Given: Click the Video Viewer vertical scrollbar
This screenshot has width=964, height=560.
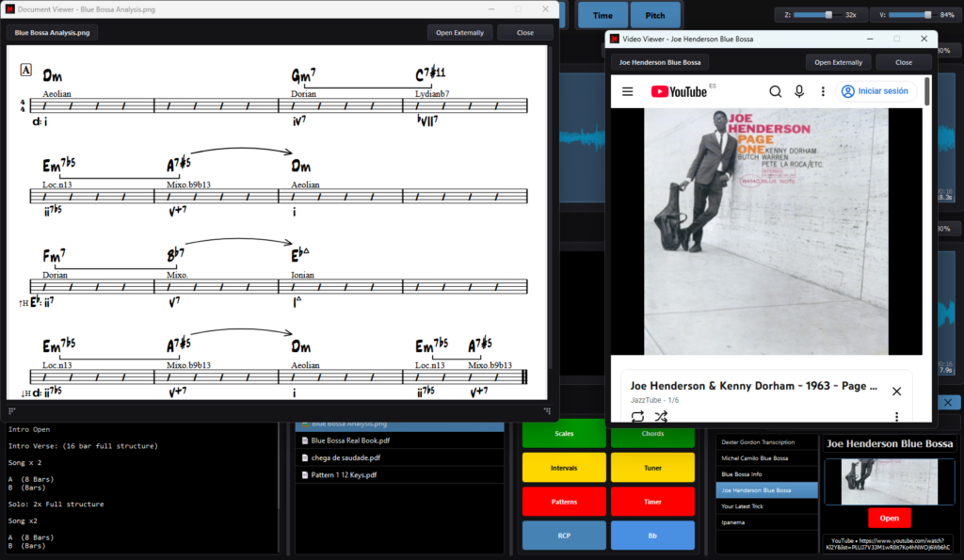Looking at the screenshot, I should [926, 91].
